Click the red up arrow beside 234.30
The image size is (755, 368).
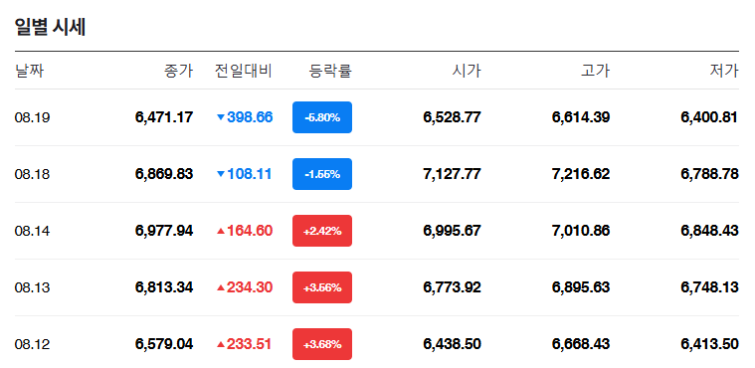point(221,288)
